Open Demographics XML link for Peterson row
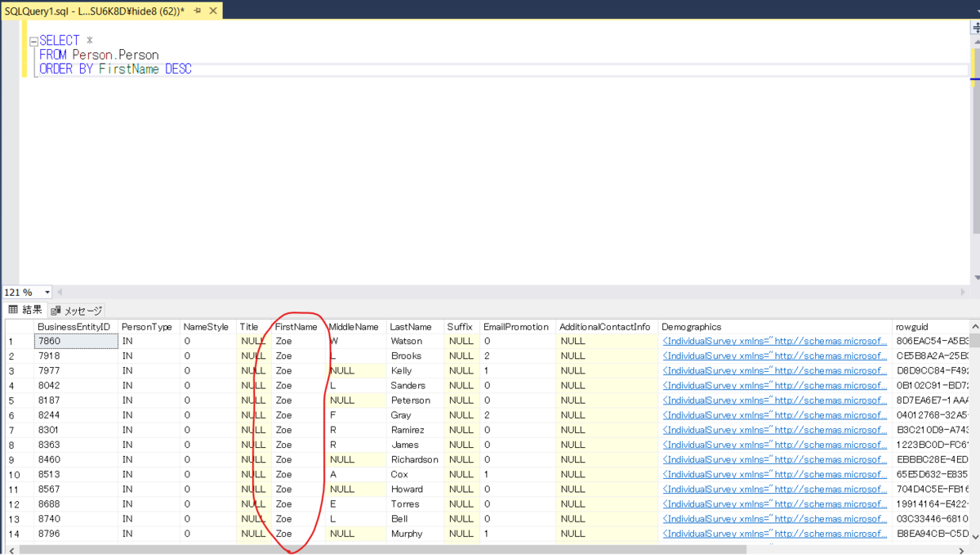Screen dimensions: 980x555 click(x=774, y=401)
